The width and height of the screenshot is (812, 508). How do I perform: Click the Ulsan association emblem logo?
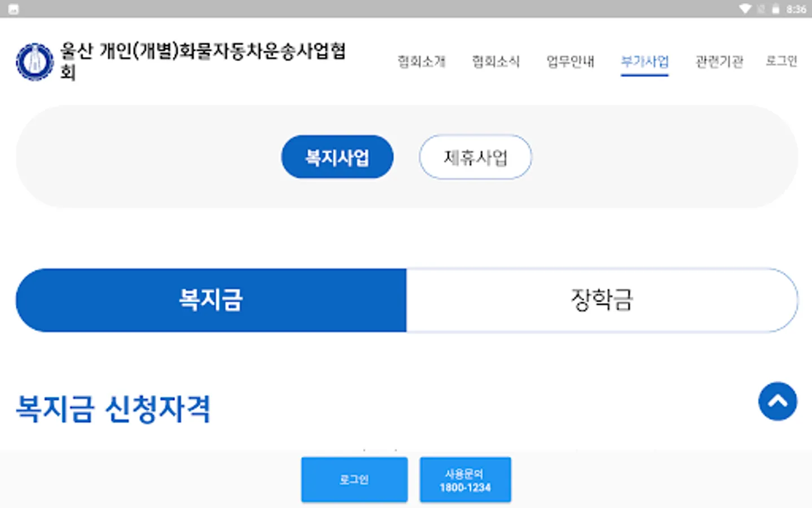[35, 62]
